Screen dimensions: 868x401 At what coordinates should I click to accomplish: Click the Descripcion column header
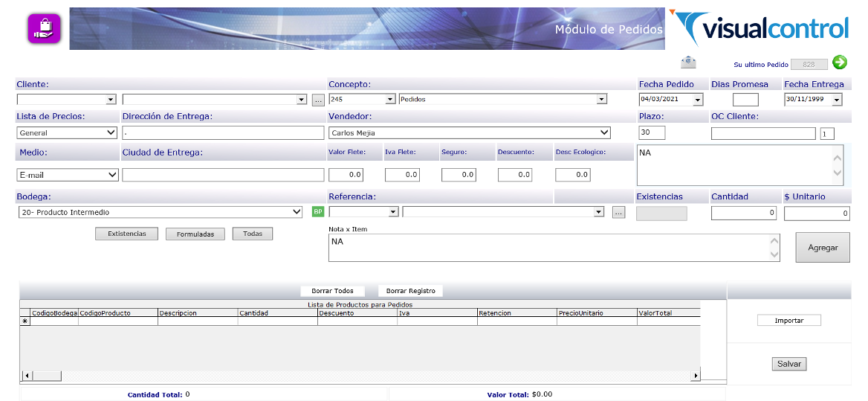198,313
